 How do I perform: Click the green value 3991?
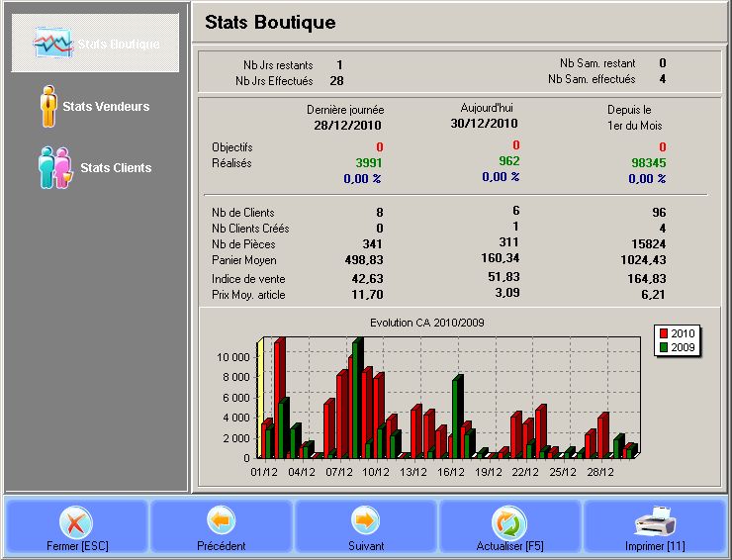pyautogui.click(x=369, y=163)
